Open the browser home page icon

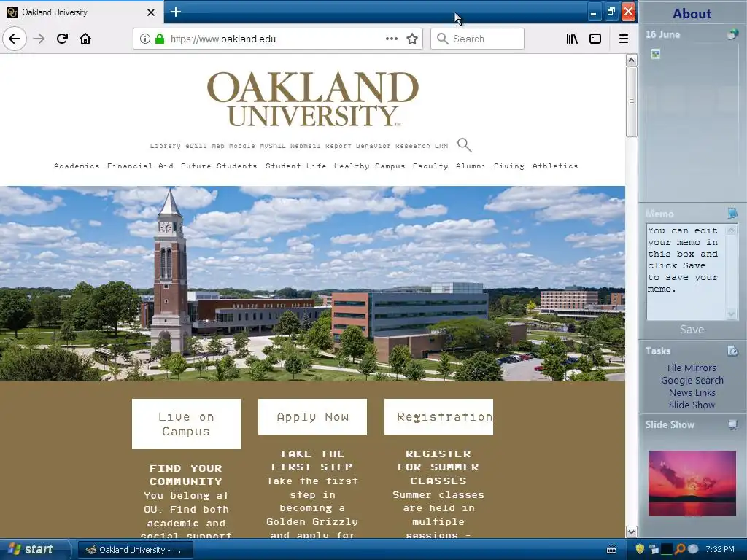click(85, 39)
